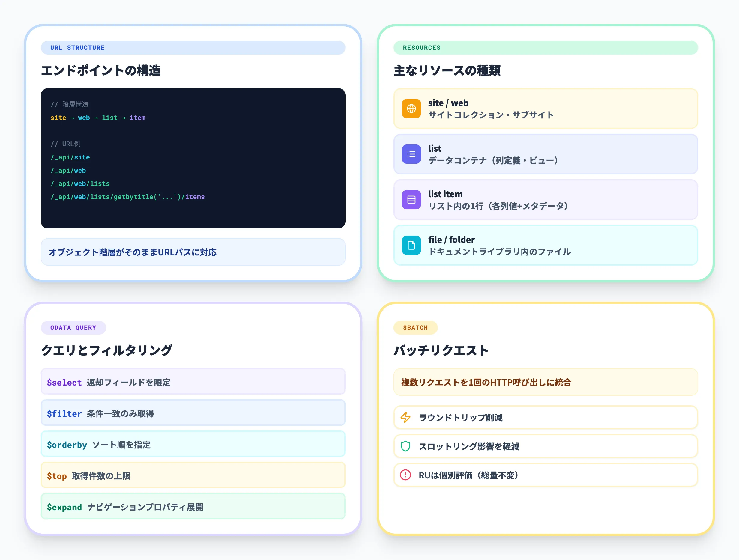Click the $BATCH badge
The image size is (739, 560).
(415, 328)
